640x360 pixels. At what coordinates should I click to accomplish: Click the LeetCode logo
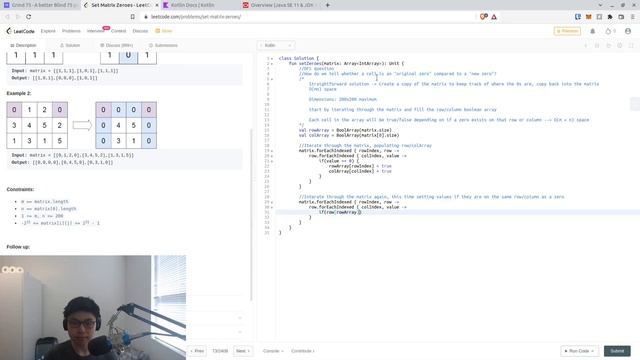pyautogui.click(x=20, y=31)
